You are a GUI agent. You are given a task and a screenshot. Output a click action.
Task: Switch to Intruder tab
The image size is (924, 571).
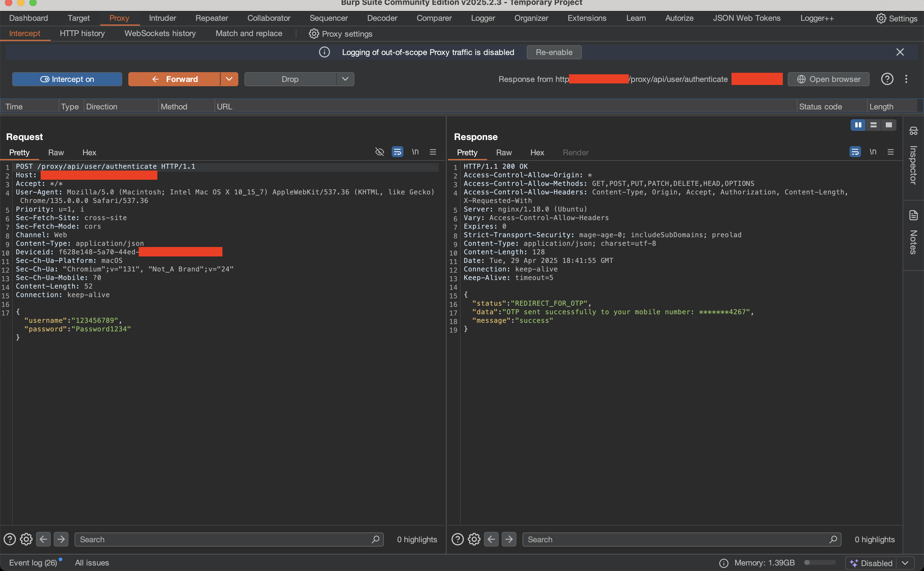pos(162,18)
